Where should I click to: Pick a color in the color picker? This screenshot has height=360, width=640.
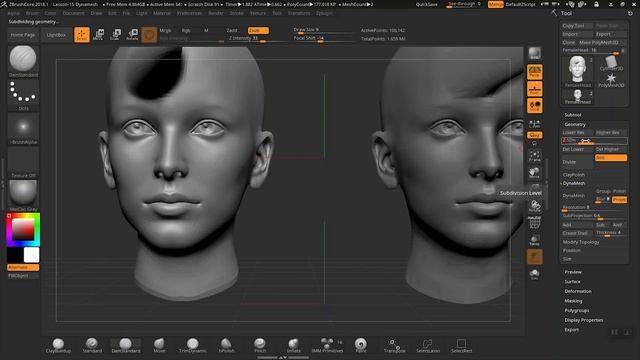[x=23, y=229]
